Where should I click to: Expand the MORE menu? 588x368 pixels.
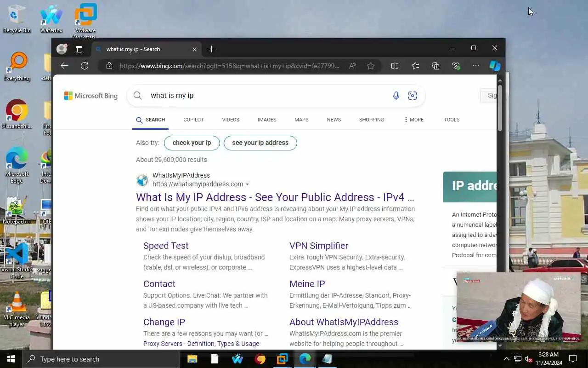pos(414,120)
